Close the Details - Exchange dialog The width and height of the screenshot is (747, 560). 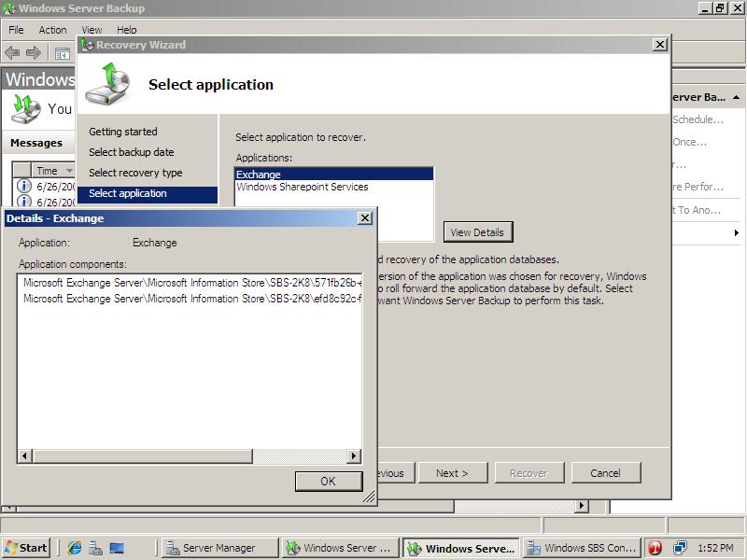coord(364,218)
